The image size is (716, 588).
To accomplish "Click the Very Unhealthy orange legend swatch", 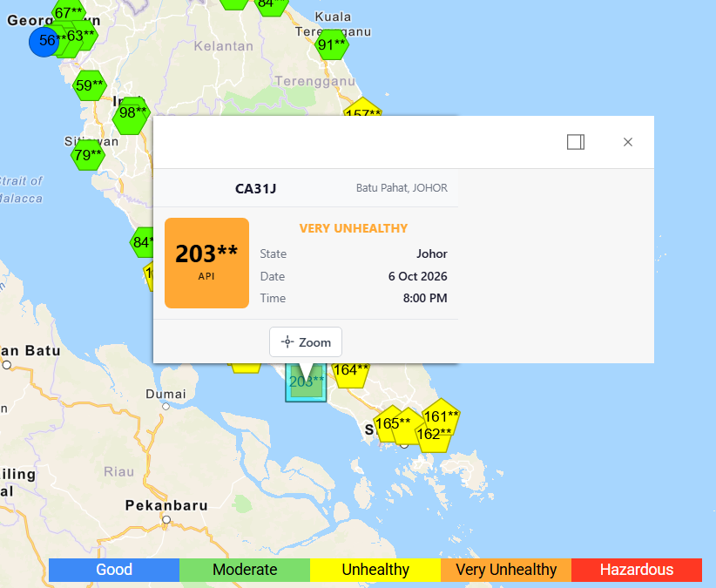I will click(x=506, y=570).
